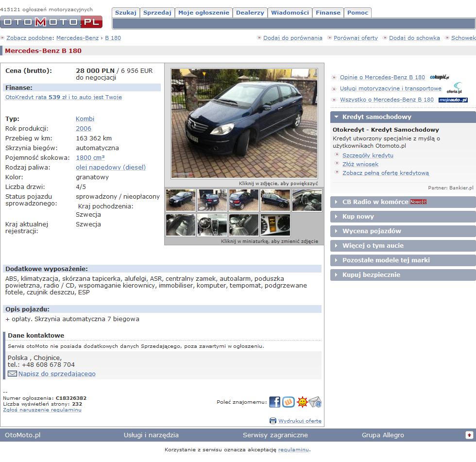Open the regulaminu link in footer
This screenshot has height=462, width=476.
click(x=293, y=449)
